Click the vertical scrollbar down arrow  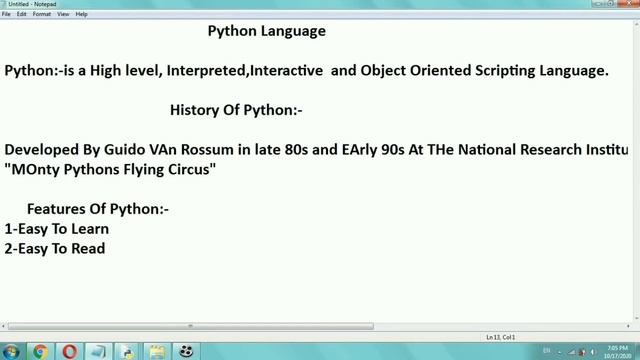(636, 318)
